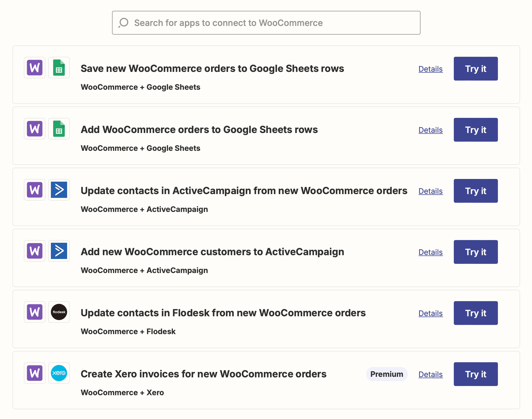Try it for Save new WooCommerce orders
The width and height of the screenshot is (532, 419).
[475, 69]
